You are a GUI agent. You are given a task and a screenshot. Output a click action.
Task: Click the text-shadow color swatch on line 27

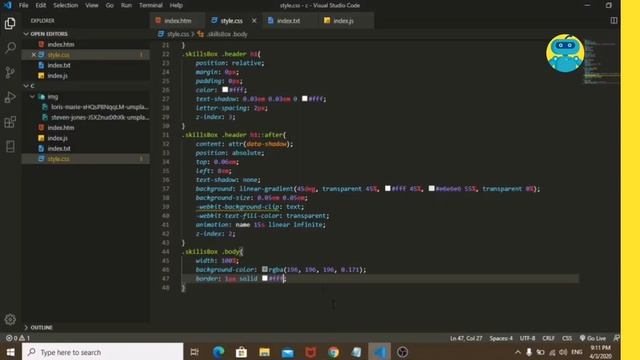304,98
